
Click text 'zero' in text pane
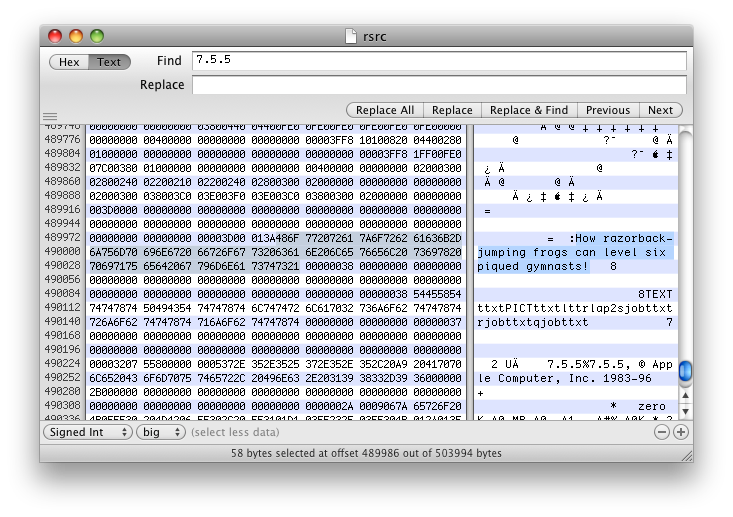click(652, 406)
